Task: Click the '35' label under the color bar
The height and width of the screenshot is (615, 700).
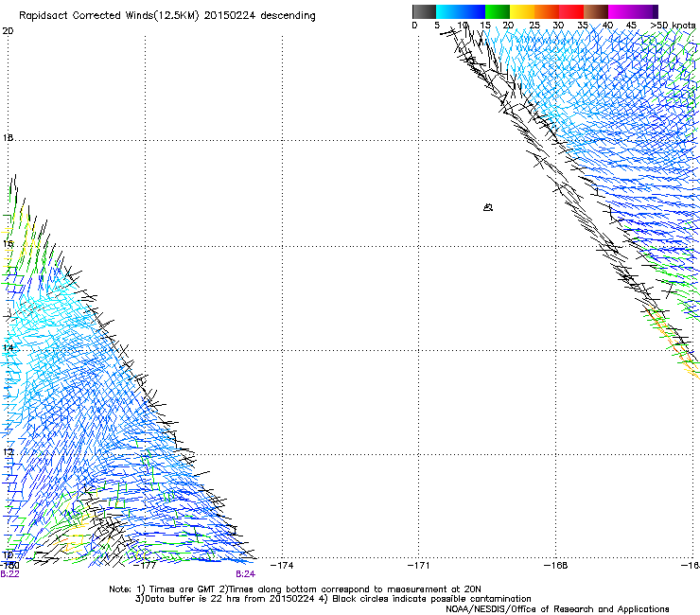Action: (x=583, y=26)
